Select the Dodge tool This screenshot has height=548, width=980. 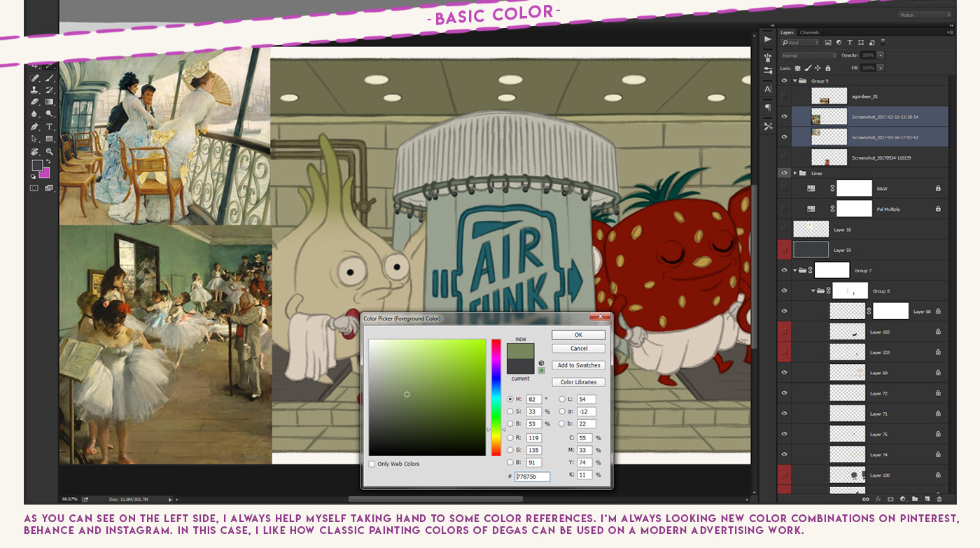[x=50, y=113]
